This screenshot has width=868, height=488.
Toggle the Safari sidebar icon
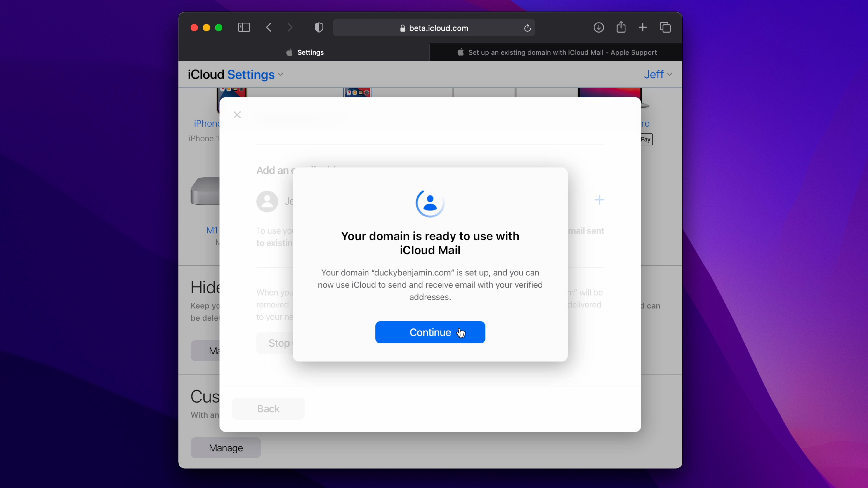click(x=244, y=28)
